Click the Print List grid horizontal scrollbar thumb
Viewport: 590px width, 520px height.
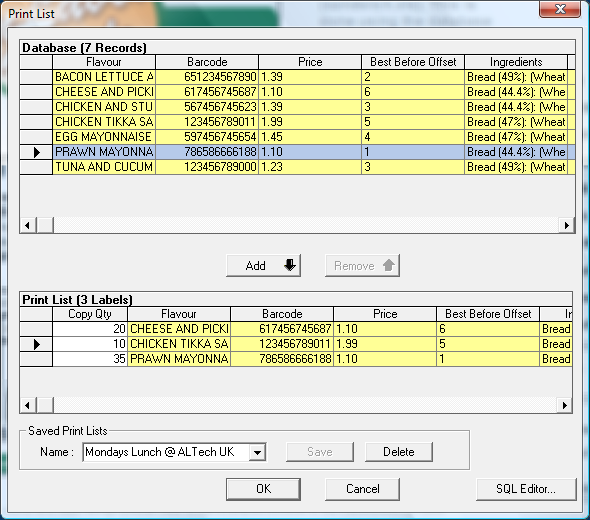pos(45,405)
